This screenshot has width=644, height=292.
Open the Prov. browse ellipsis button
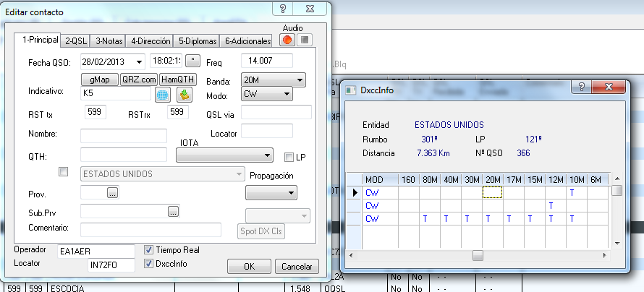tap(112, 192)
